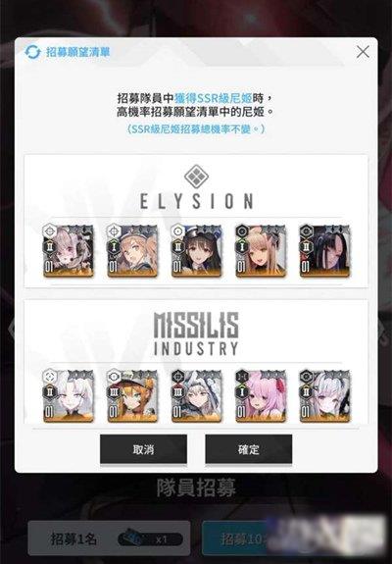392x564 pixels.
Task: Confirm the wishlist with 確定 button
Action: (x=249, y=449)
